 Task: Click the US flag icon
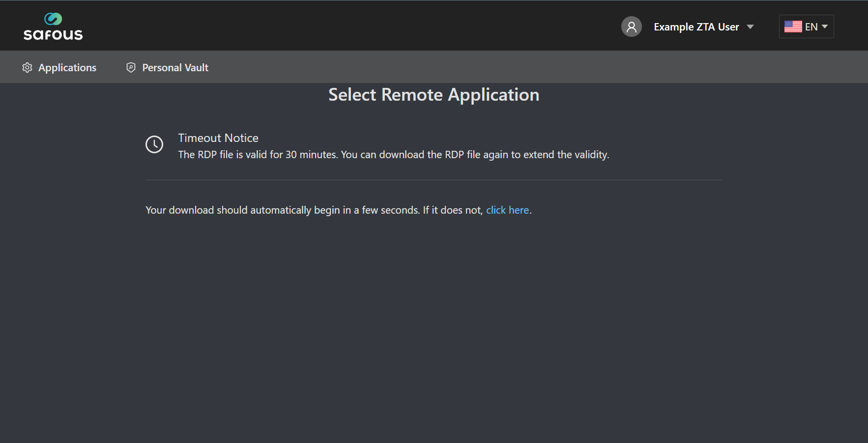(x=793, y=27)
